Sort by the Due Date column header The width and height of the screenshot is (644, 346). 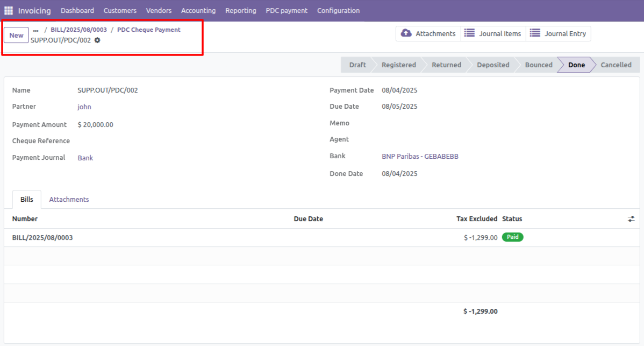309,219
